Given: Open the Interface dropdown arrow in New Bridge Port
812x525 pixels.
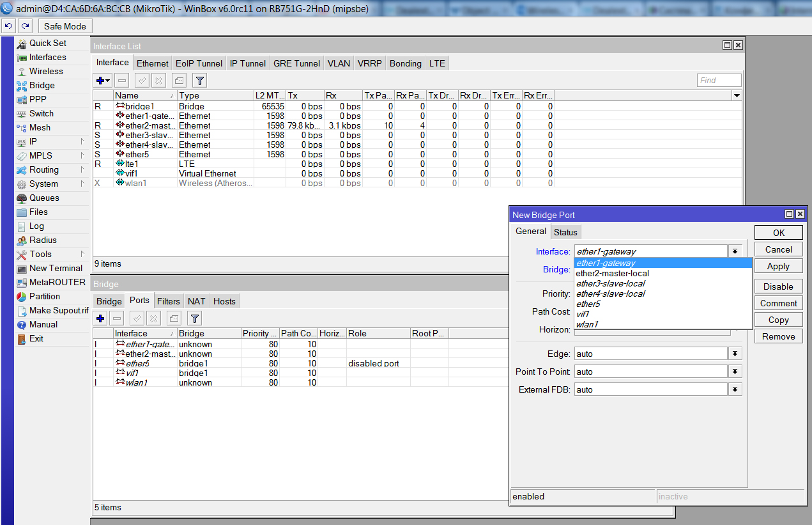Looking at the screenshot, I should point(735,251).
